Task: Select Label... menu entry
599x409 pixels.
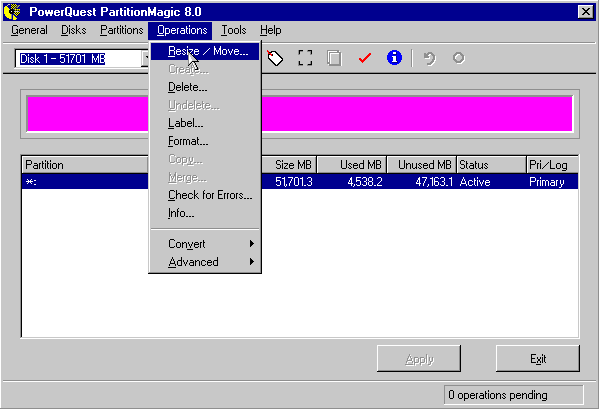Action: pos(205,123)
